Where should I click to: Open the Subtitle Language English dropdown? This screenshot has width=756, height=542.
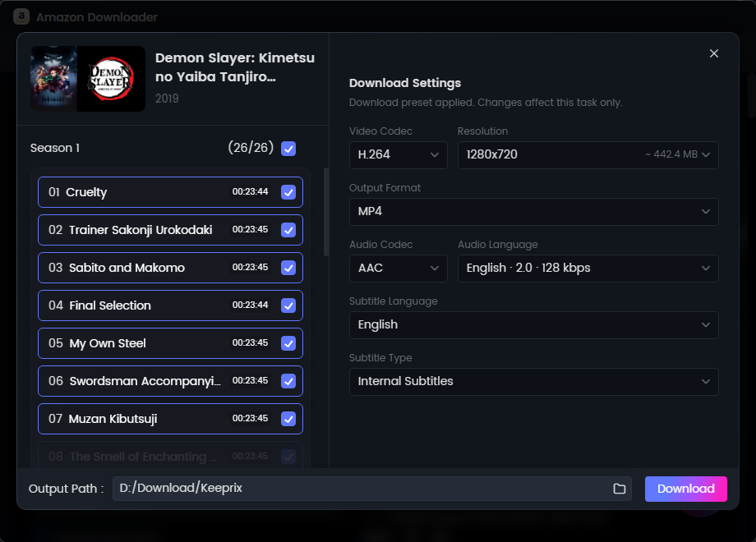(x=534, y=325)
